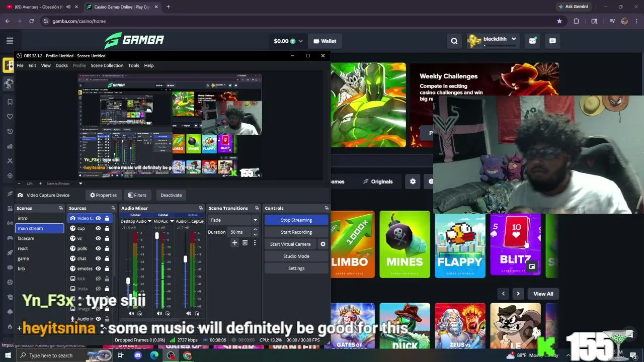Open the OBS Scene Collection menu
Screen dimensions: 644x362
(x=107, y=65)
